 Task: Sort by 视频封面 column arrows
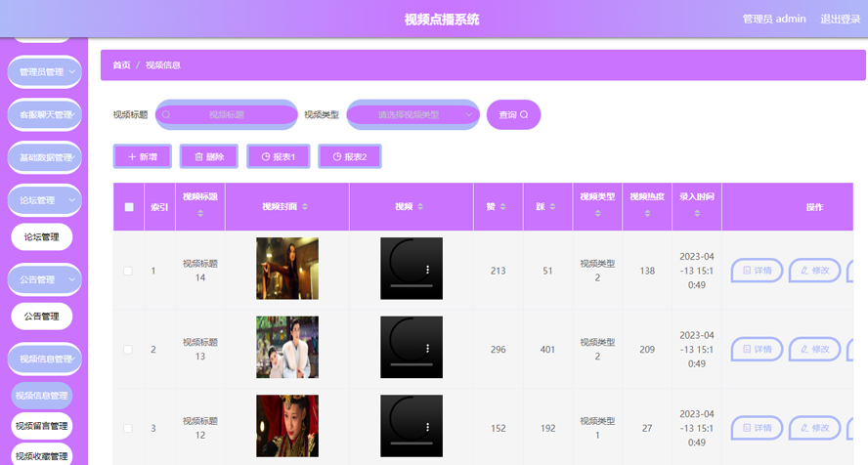point(305,207)
